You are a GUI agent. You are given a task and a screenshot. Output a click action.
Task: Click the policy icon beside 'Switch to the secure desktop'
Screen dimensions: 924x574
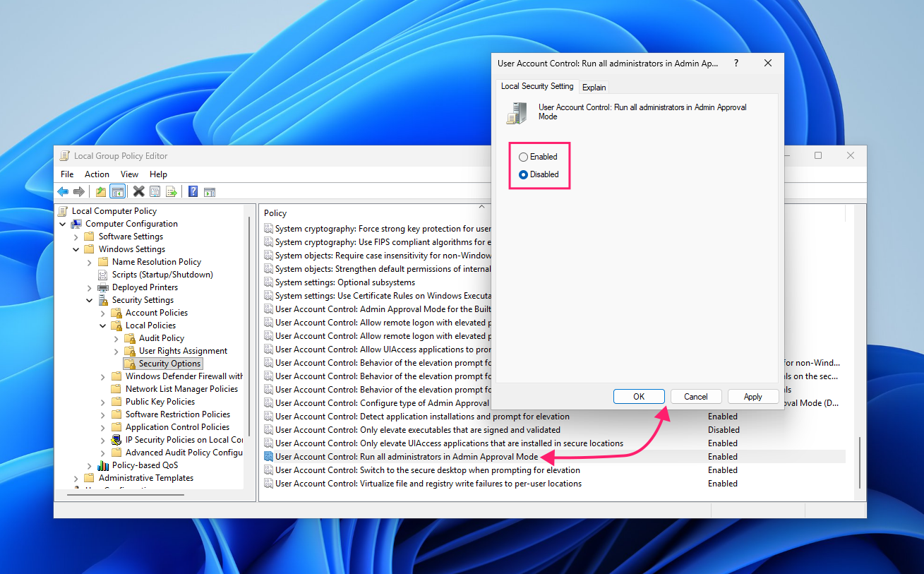(268, 470)
